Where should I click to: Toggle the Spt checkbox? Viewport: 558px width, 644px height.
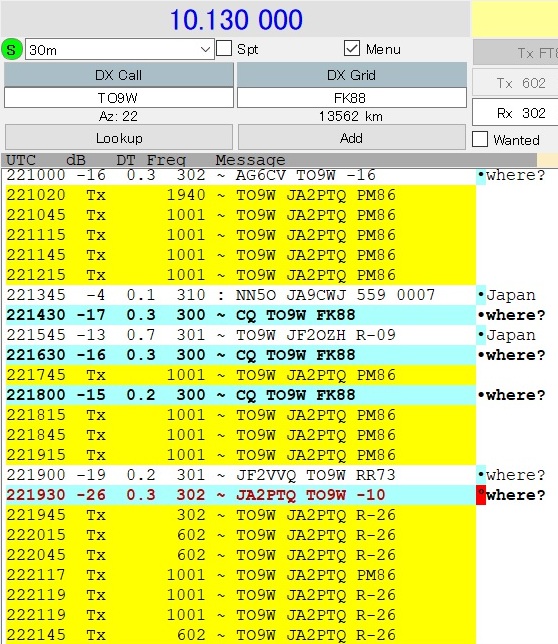click(x=224, y=48)
